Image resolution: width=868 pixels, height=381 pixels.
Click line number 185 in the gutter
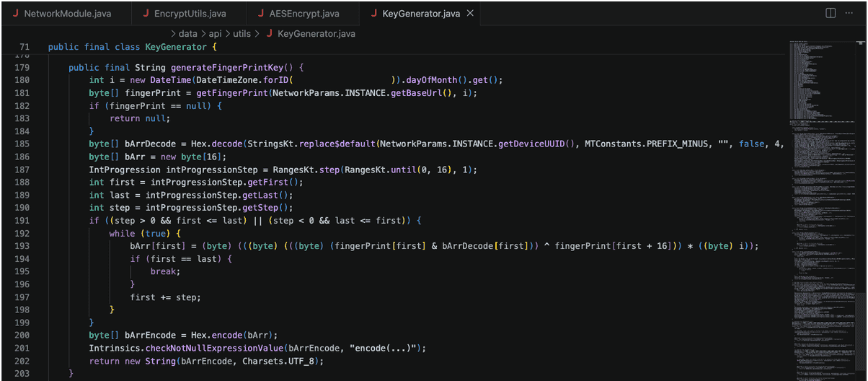[22, 144]
